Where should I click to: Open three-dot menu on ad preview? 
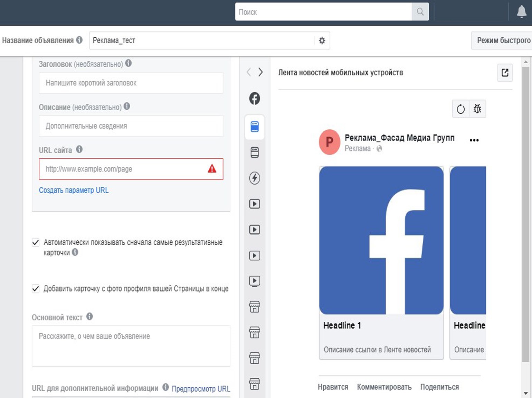(x=474, y=140)
